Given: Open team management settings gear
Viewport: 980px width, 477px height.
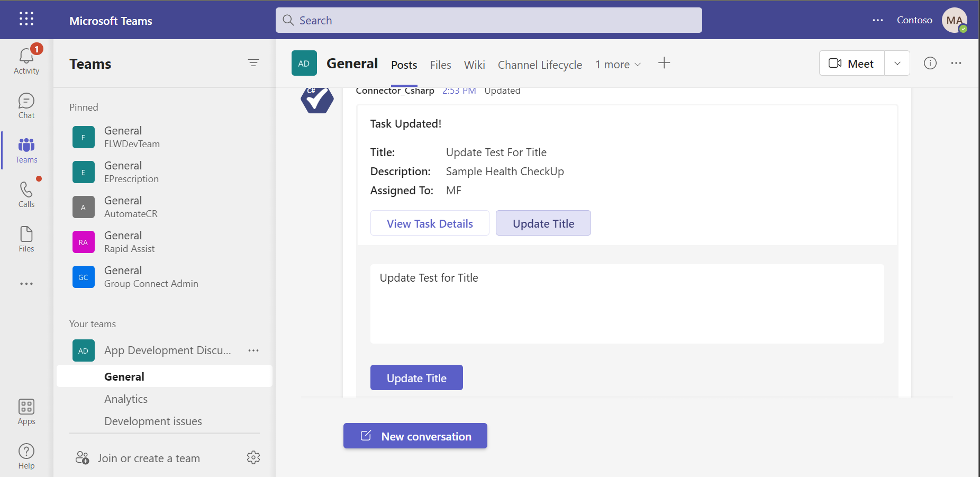Looking at the screenshot, I should coord(253,457).
